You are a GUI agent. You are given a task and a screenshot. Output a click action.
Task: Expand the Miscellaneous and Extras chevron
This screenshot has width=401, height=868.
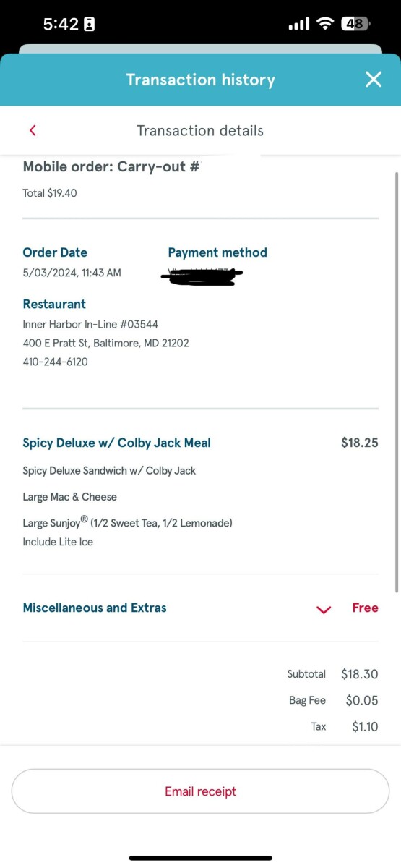(324, 609)
